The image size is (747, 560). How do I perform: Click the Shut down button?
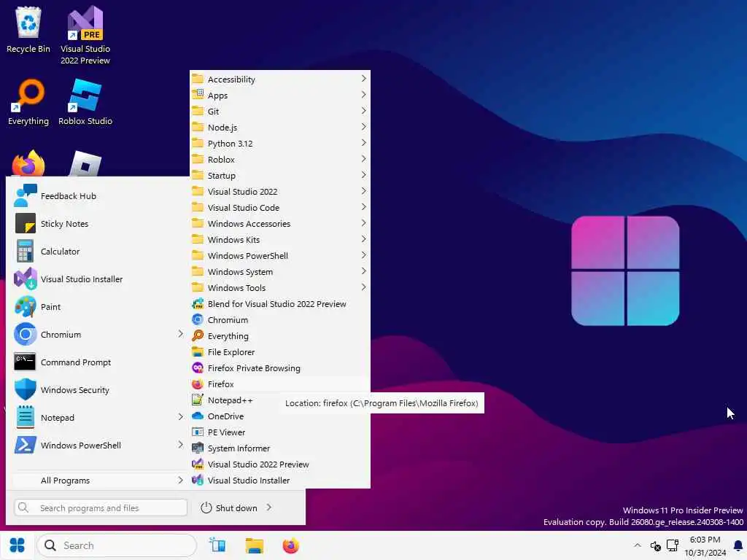tap(228, 507)
